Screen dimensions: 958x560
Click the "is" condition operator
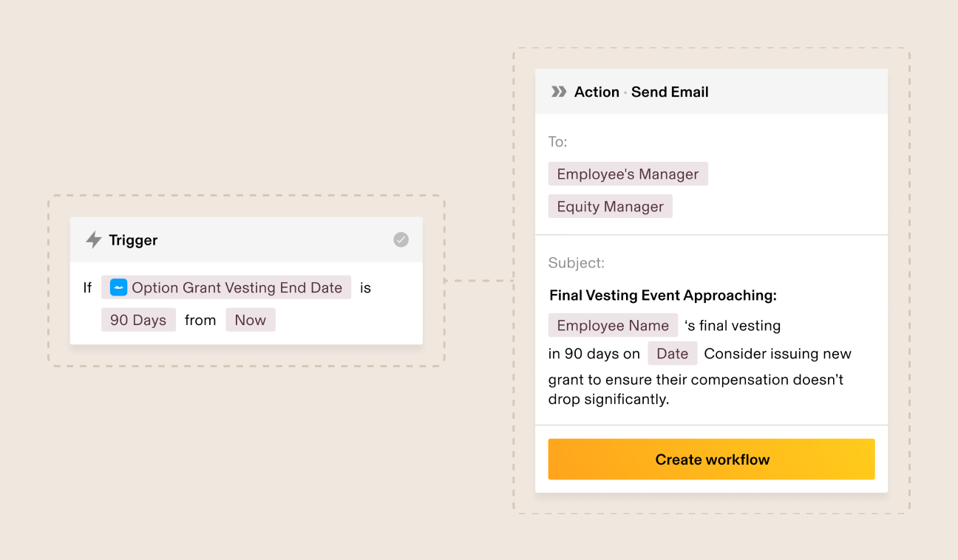click(x=365, y=288)
